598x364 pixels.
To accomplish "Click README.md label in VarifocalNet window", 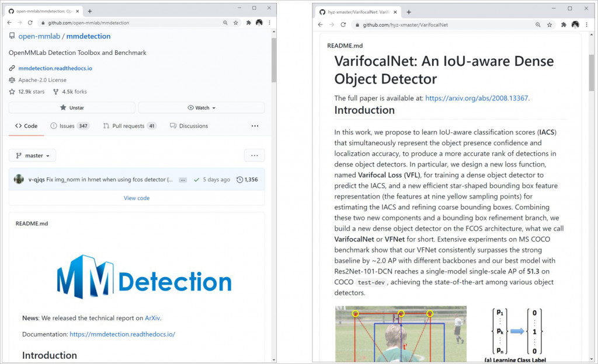I will tap(345, 45).
